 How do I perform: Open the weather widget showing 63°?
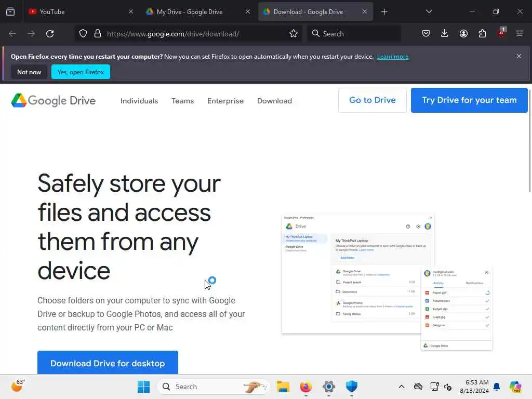(18, 386)
